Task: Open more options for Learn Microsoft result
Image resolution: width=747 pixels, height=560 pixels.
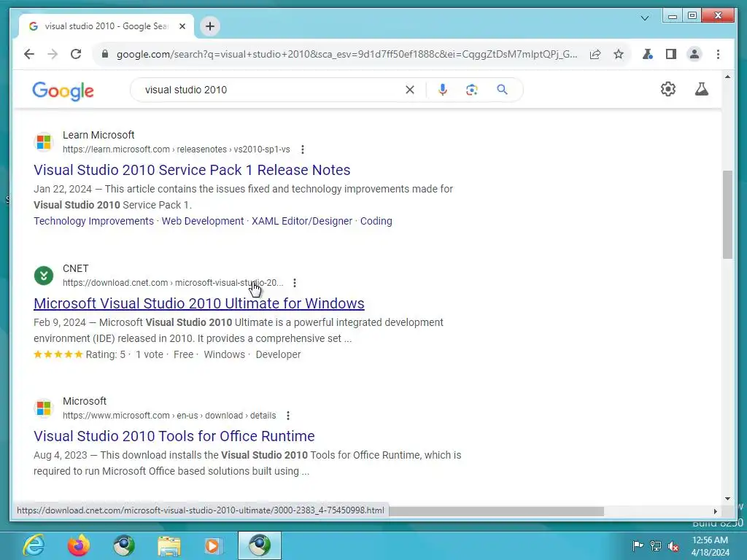Action: click(x=303, y=149)
